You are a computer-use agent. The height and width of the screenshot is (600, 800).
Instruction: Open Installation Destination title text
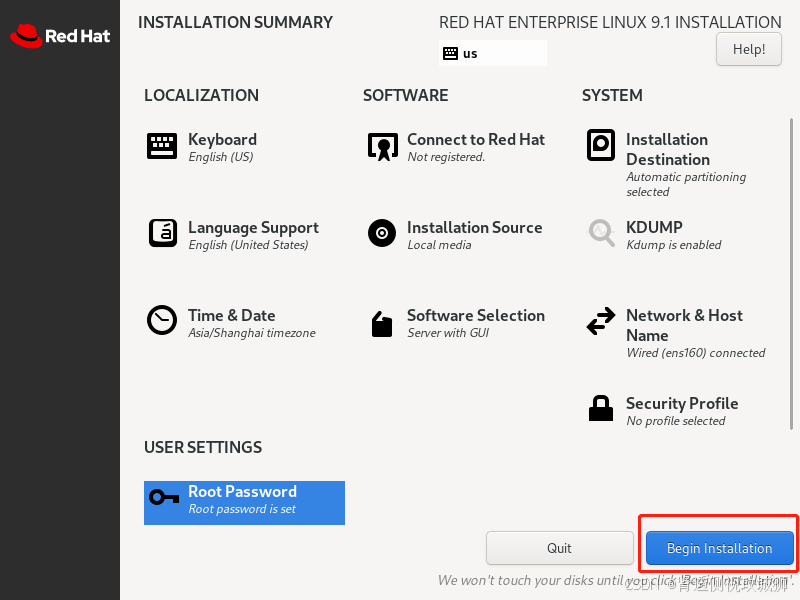tap(668, 149)
